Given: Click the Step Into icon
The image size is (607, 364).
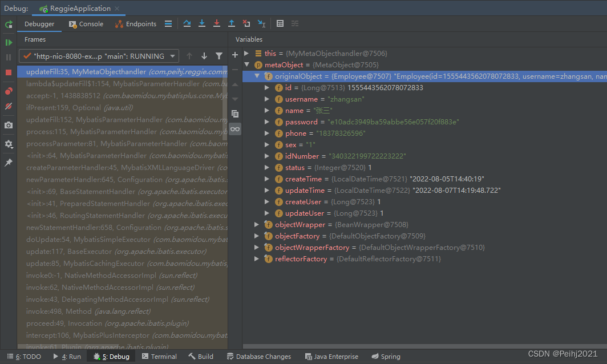Looking at the screenshot, I should tap(202, 24).
